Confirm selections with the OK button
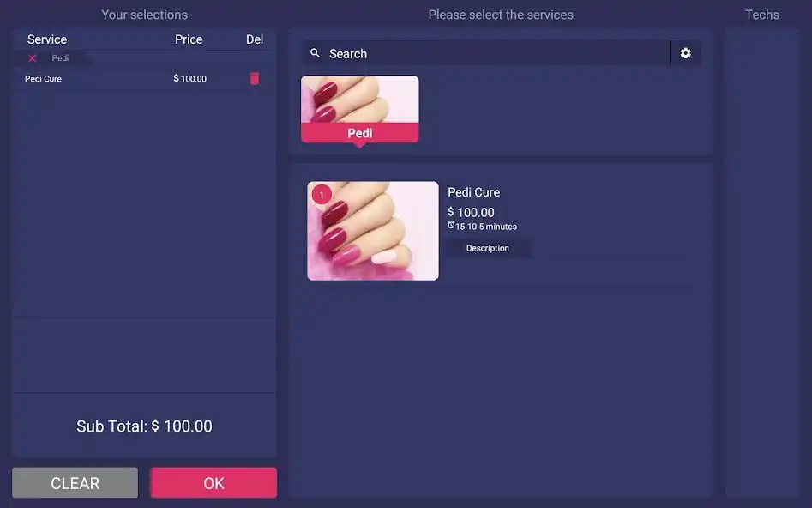 click(x=214, y=482)
